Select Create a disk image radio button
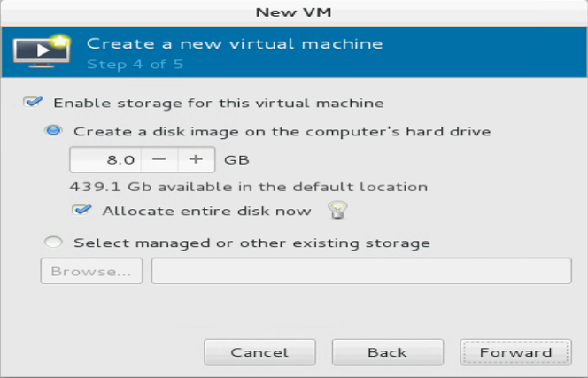The height and width of the screenshot is (378, 588). (53, 131)
